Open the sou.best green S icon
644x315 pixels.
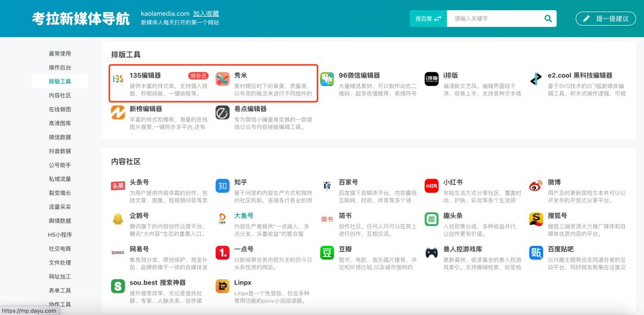[x=118, y=286]
